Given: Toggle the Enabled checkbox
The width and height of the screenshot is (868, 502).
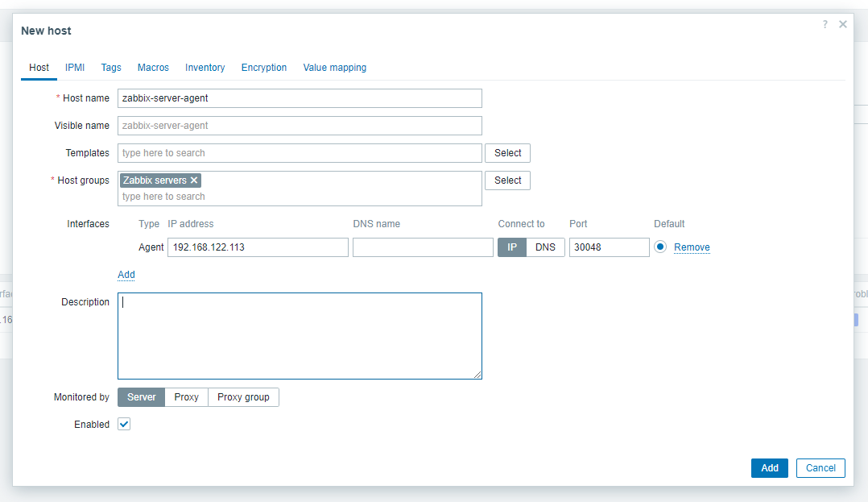Looking at the screenshot, I should coord(124,424).
